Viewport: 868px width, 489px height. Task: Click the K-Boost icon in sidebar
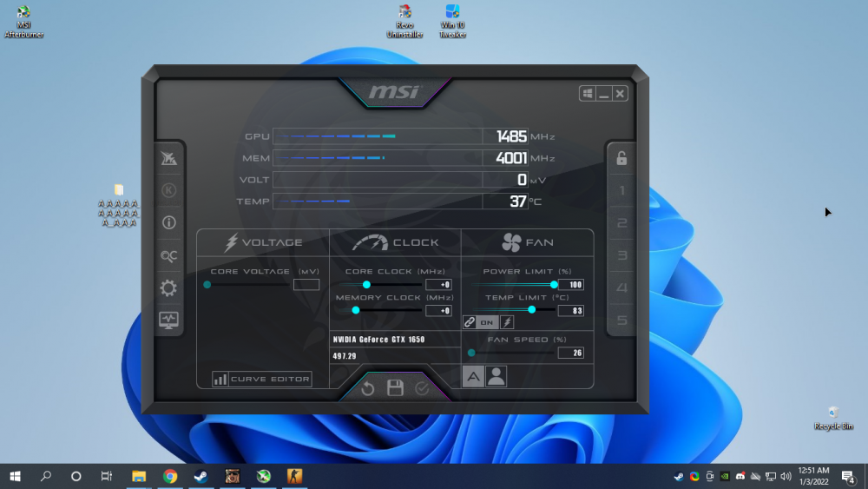[x=169, y=190]
